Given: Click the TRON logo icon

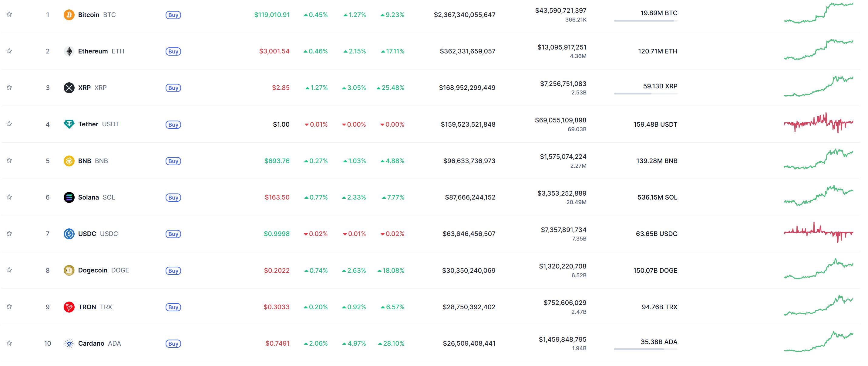Looking at the screenshot, I should pos(69,307).
